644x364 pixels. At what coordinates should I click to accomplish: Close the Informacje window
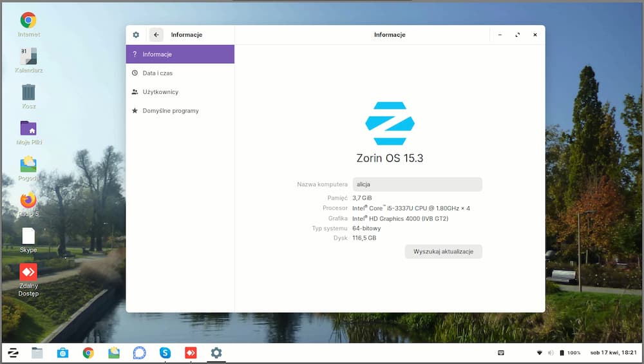(535, 35)
